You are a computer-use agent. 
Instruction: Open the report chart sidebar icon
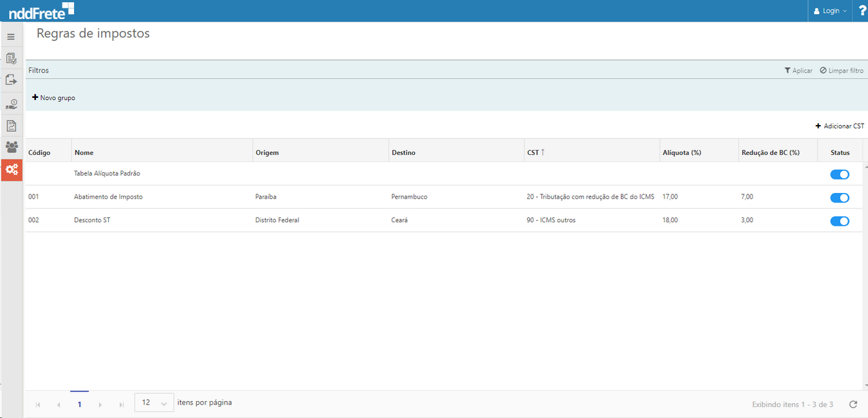point(11,126)
